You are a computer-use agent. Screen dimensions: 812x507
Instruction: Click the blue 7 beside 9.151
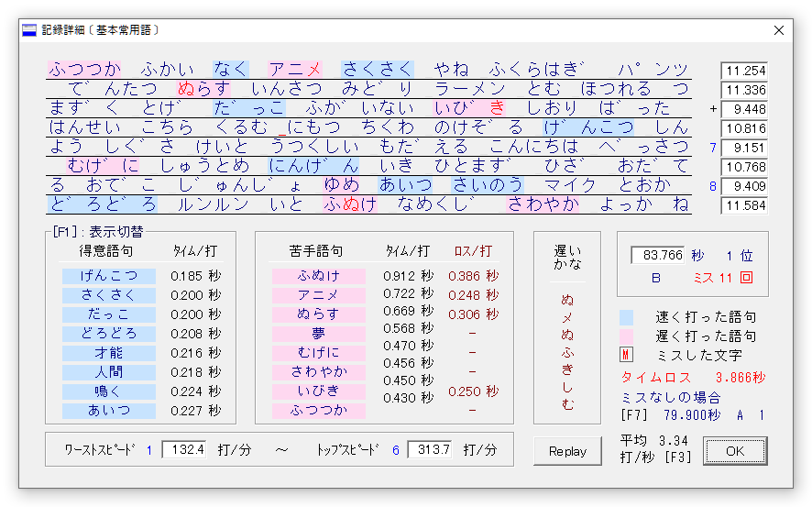[713, 149]
